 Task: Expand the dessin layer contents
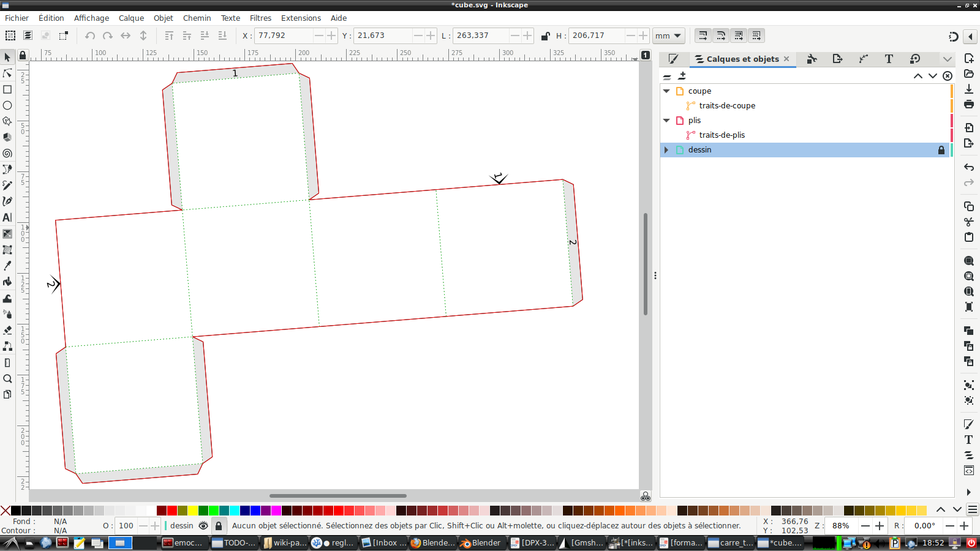[666, 150]
